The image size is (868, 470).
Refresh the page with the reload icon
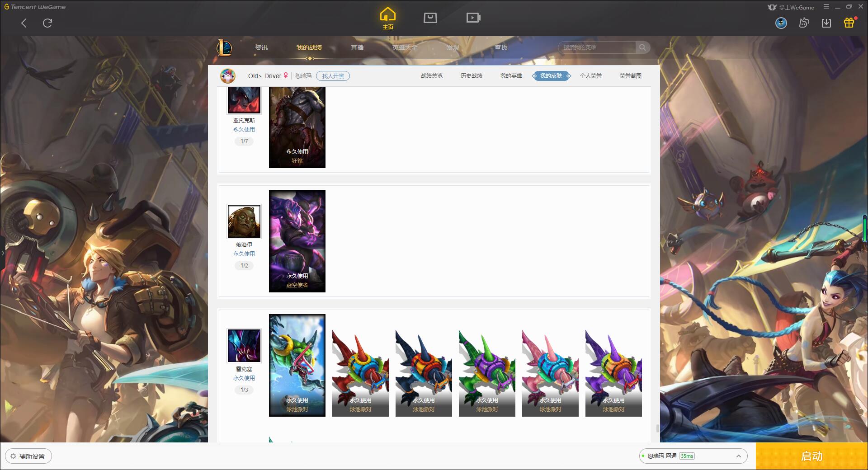pyautogui.click(x=47, y=23)
